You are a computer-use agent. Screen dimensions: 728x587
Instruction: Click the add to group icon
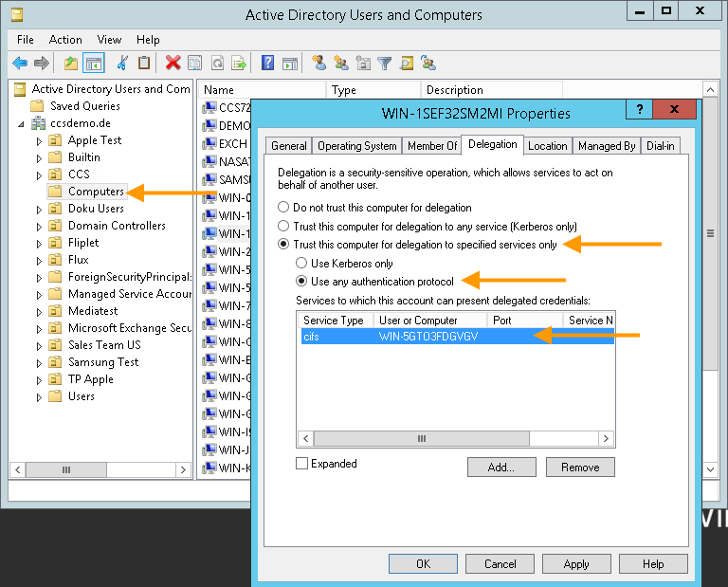coord(428,63)
